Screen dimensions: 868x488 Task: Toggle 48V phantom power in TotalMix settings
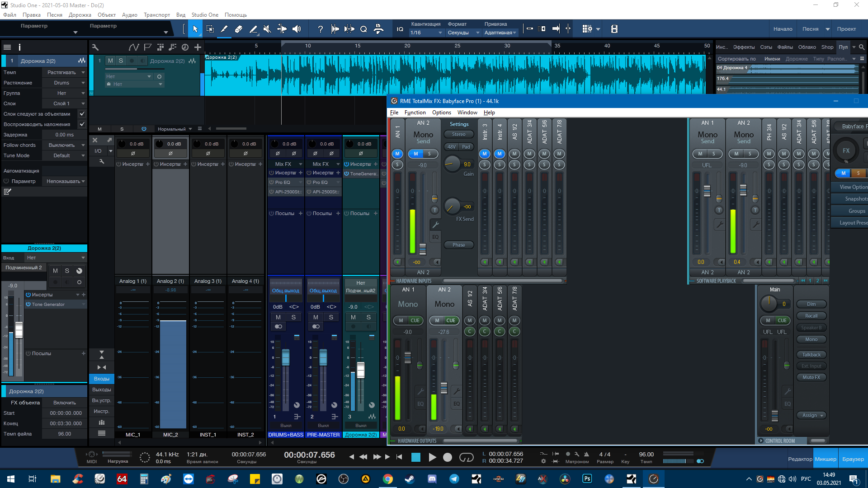[x=452, y=147]
